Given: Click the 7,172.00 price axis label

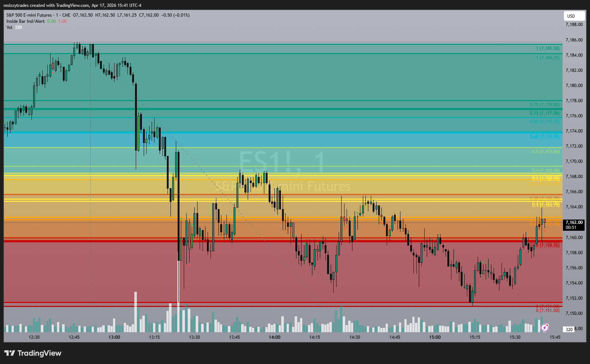Looking at the screenshot, I should click(574, 146).
